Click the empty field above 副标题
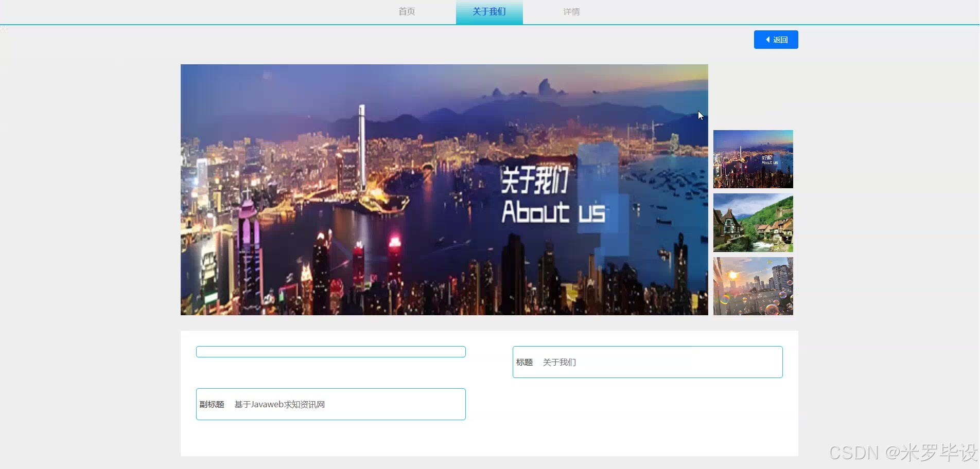980x469 pixels. click(x=331, y=352)
